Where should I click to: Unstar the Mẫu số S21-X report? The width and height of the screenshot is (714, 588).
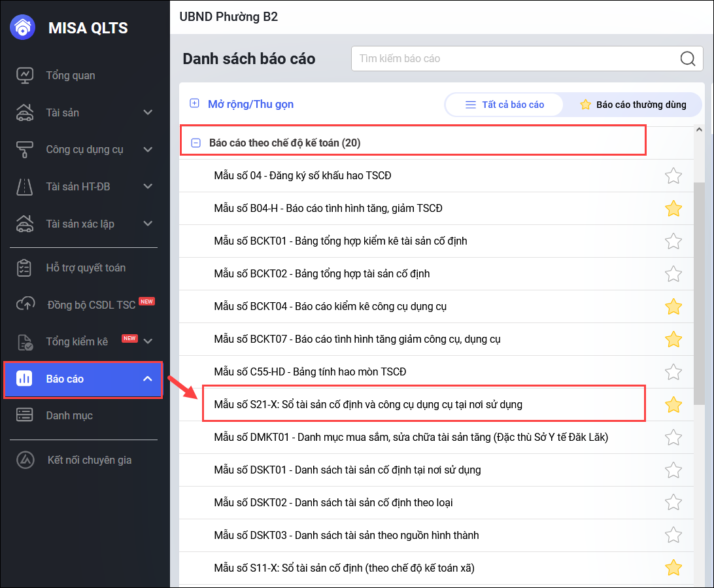pyautogui.click(x=673, y=405)
